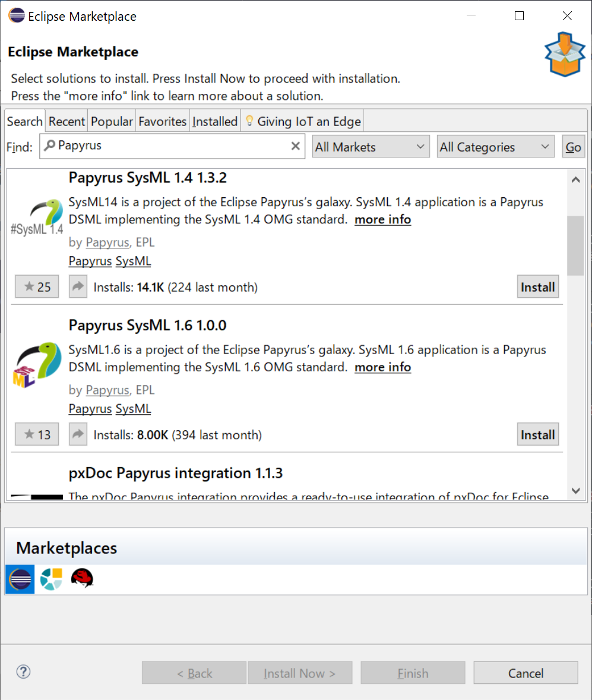Click the SysML tag under Papyrus SysML 1.6
This screenshot has width=592, height=700.
[x=133, y=409]
